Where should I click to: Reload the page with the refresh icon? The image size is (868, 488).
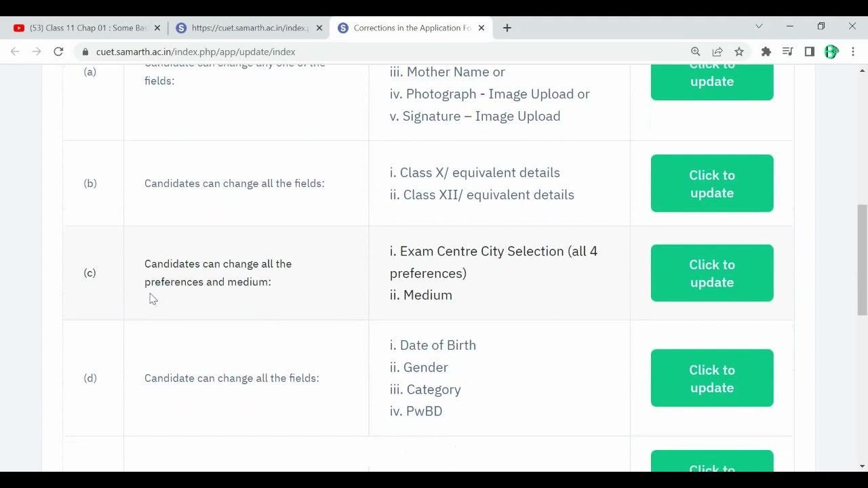(58, 52)
